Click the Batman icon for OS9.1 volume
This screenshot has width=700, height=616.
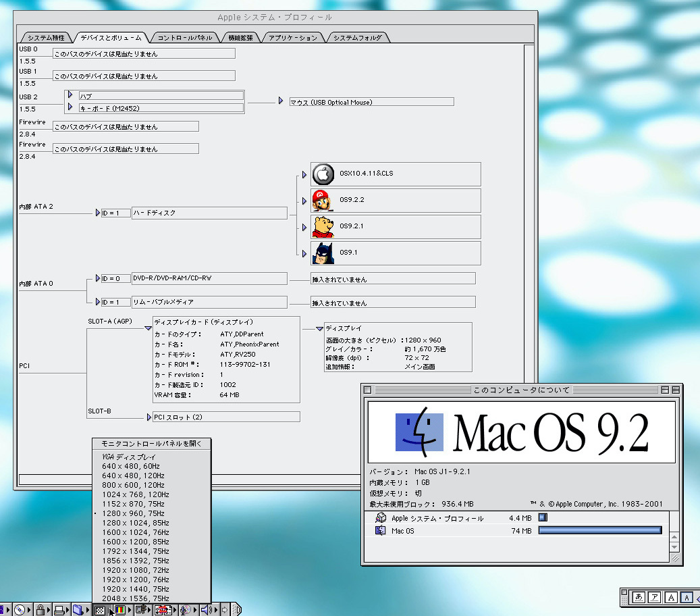(x=323, y=253)
